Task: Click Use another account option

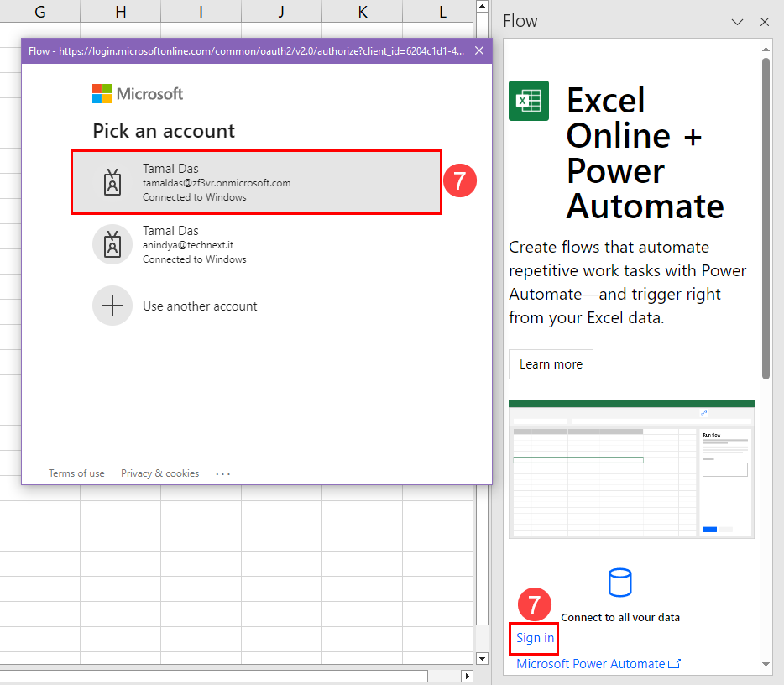Action: 200,306
